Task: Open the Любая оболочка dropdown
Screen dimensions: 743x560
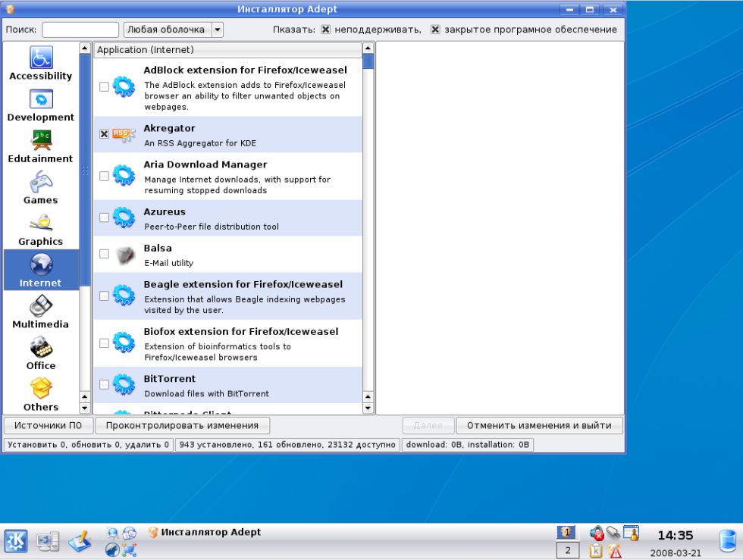Action: [x=174, y=30]
